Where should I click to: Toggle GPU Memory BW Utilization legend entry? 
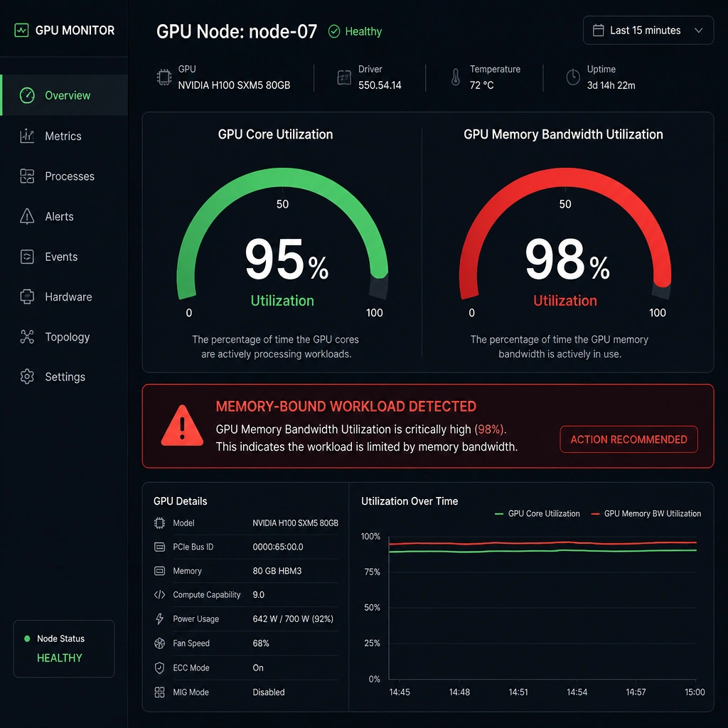pos(646,513)
